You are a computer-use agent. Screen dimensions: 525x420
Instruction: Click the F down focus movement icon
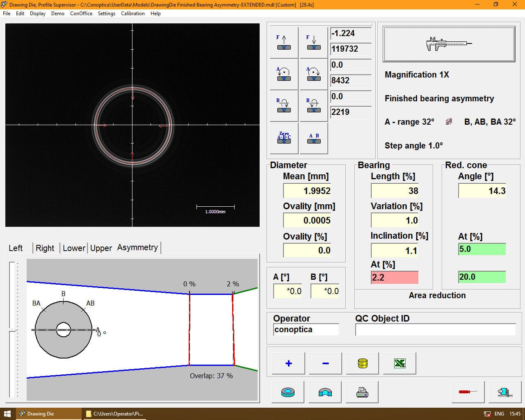point(313,41)
